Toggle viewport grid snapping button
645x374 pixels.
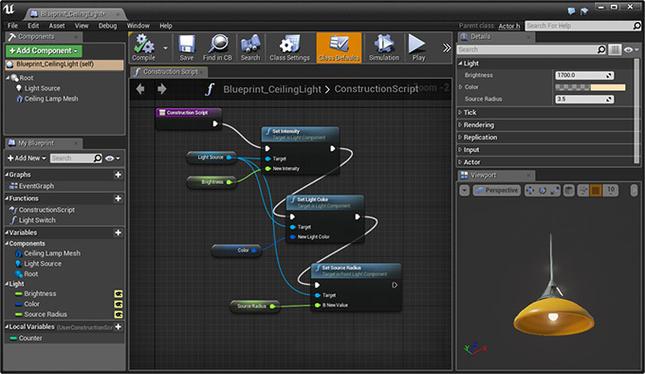coord(596,190)
